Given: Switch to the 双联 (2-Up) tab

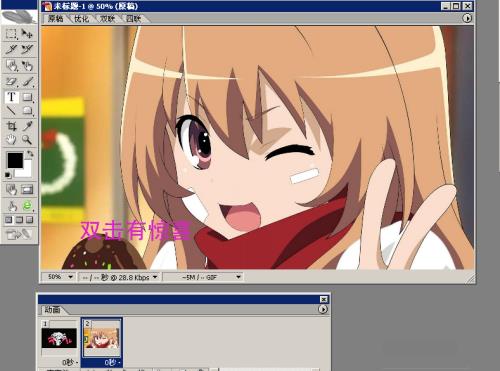Looking at the screenshot, I should tap(108, 19).
